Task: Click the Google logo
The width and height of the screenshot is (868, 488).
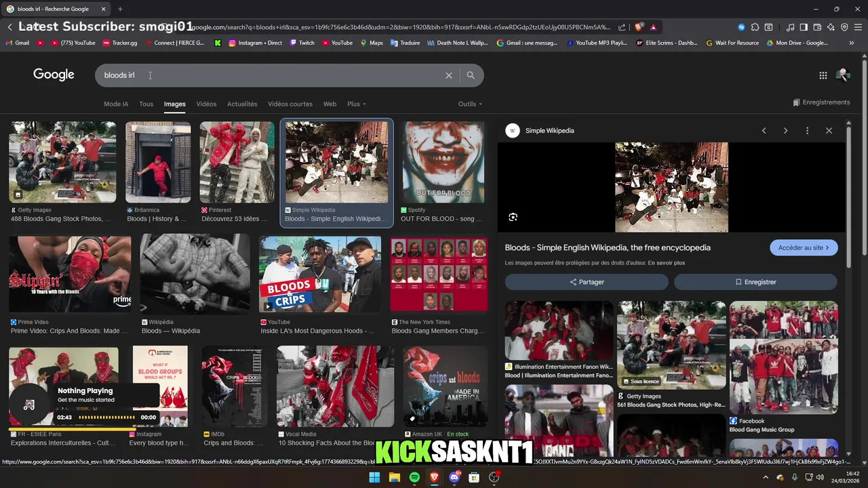Action: 54,75
